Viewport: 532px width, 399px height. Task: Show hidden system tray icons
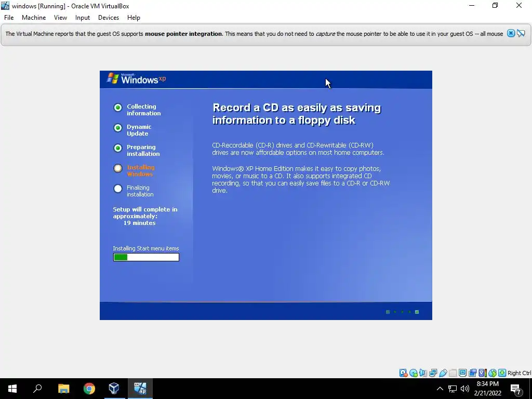440,389
